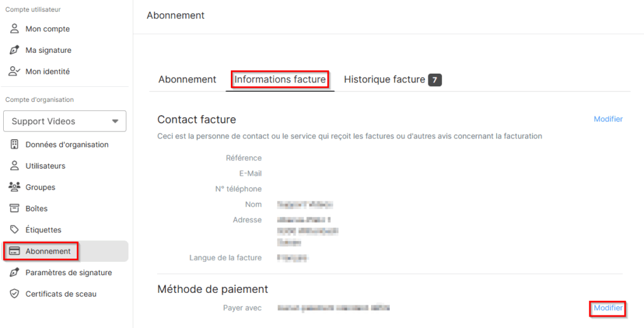
Task: Select the Informations facture tab
Action: [x=280, y=79]
